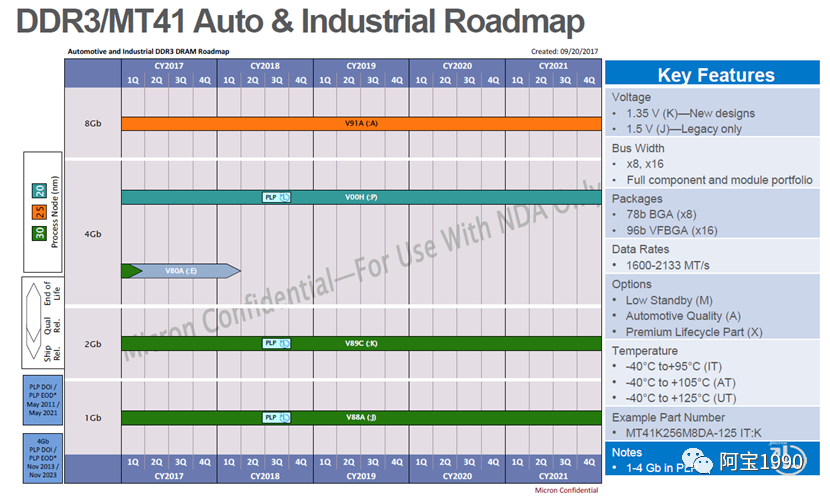Viewport: 830px width, 498px height.
Task: Click CY2020 in the top header
Action: point(457,66)
